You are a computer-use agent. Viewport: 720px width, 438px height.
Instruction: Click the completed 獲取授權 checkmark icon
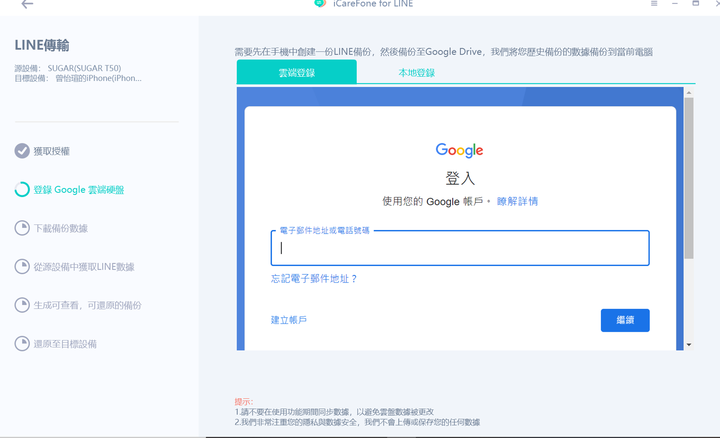(x=22, y=151)
